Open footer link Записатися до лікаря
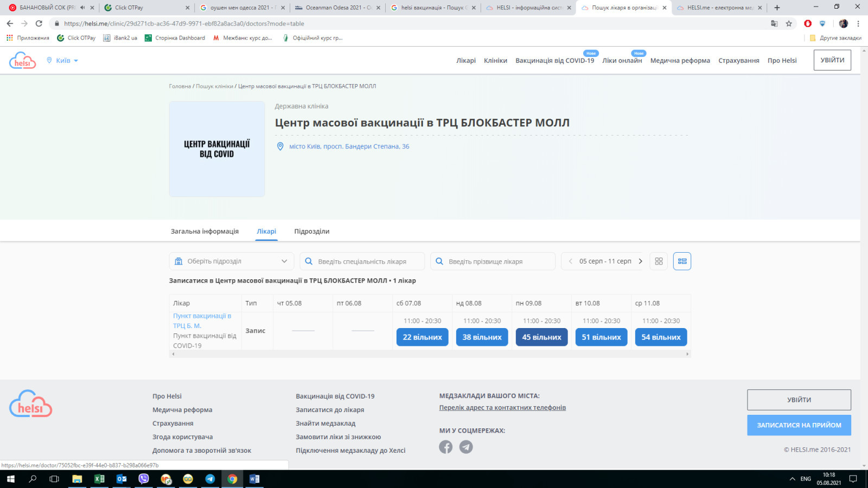 330,410
